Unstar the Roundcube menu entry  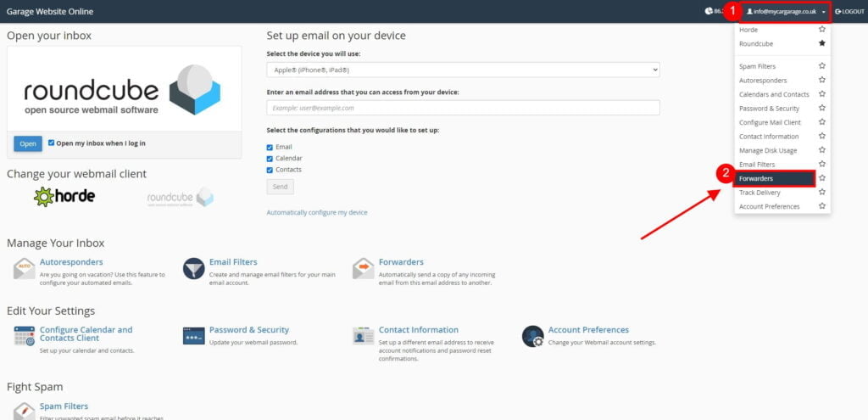822,43
